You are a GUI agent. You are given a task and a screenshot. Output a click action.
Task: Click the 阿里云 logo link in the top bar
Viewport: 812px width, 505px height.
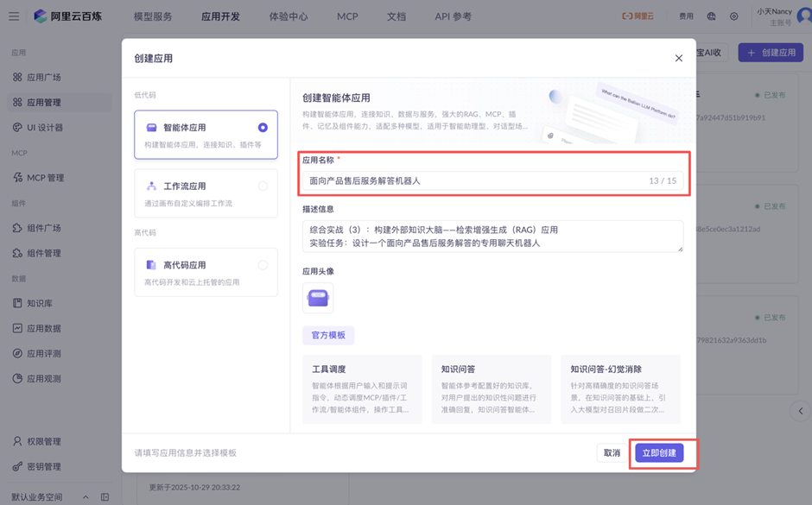coord(638,16)
